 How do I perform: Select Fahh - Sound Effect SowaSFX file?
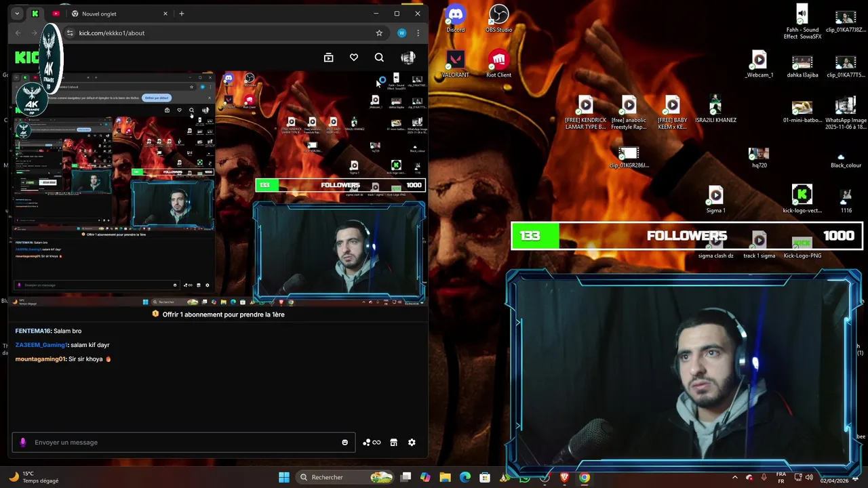[802, 22]
